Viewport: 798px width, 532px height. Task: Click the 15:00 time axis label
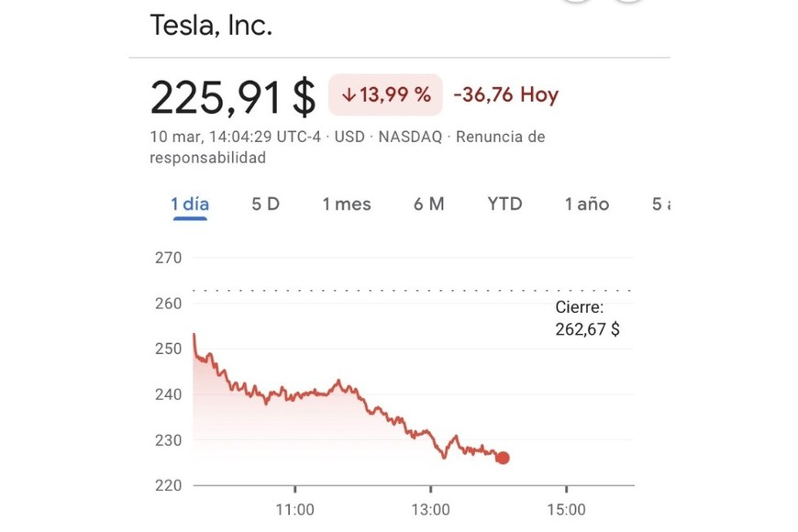point(566,510)
